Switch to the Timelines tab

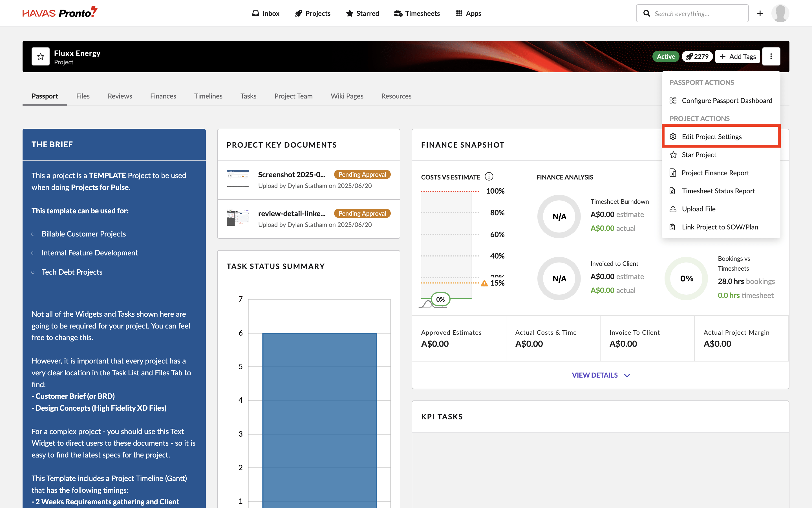pos(208,96)
